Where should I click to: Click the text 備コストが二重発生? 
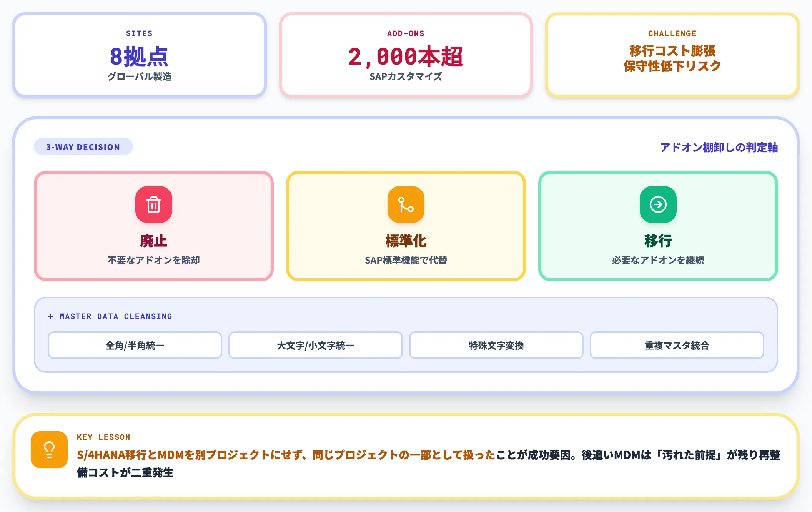(x=125, y=472)
